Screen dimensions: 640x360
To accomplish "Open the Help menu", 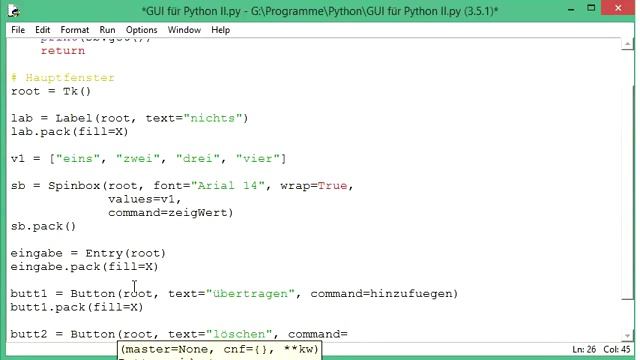I will point(220,30).
